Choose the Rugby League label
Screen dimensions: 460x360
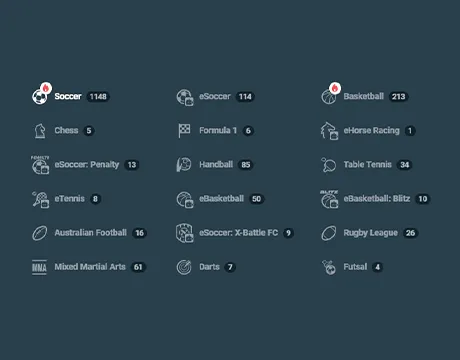tap(371, 233)
